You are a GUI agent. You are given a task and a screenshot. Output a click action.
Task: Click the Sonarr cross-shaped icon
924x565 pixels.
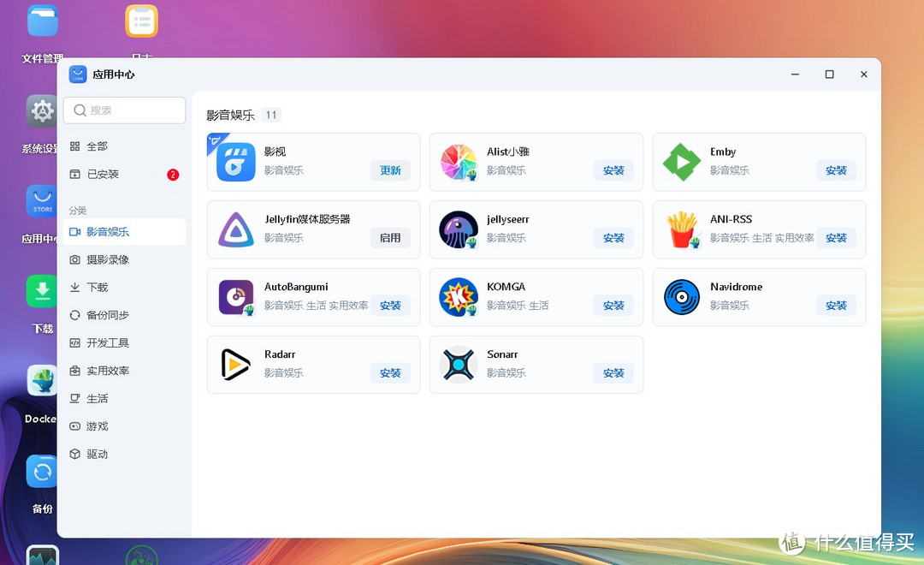[x=459, y=365]
